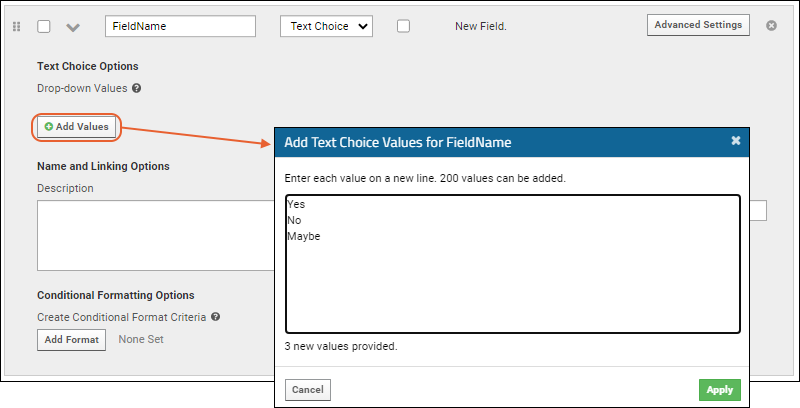Image resolution: width=800 pixels, height=408 pixels.
Task: Tick the row selection checkbox before FieldName
Action: pyautogui.click(x=44, y=27)
